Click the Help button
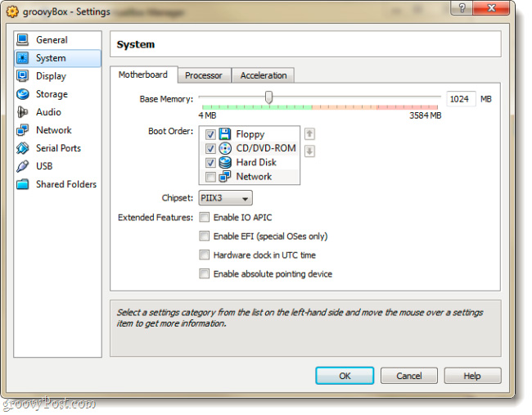 [x=472, y=376]
